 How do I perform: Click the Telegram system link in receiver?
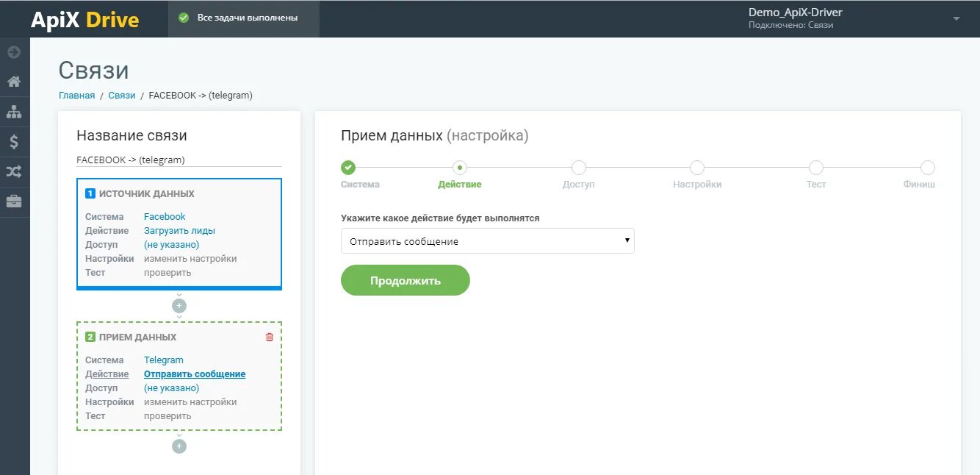click(164, 360)
